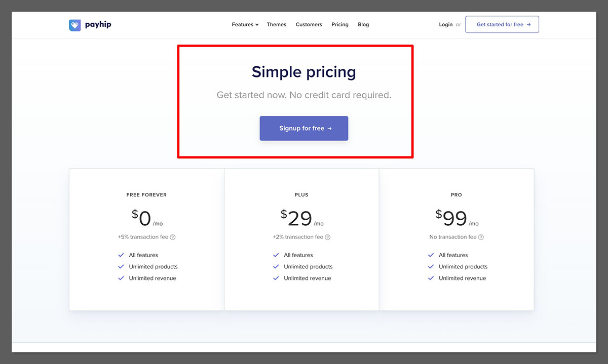The height and width of the screenshot is (364, 608).
Task: Click the Signup for free button
Action: point(304,128)
